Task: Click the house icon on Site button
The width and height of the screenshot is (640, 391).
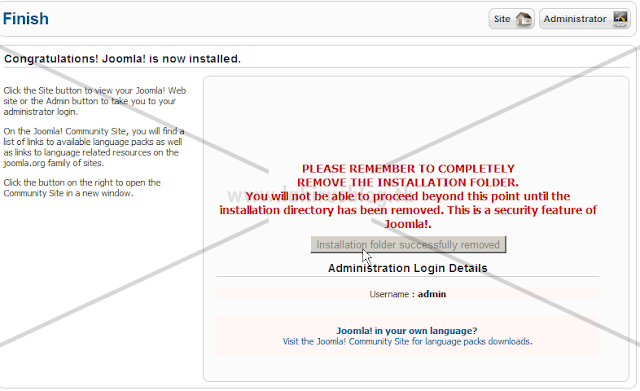Action: coord(523,19)
